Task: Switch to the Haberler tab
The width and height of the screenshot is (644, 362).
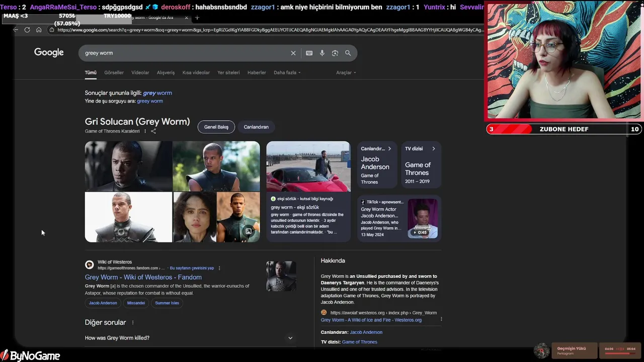Action: coord(257,72)
